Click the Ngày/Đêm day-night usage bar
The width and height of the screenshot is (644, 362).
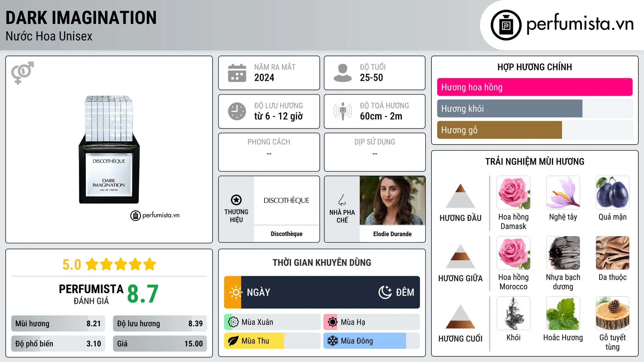click(x=322, y=292)
